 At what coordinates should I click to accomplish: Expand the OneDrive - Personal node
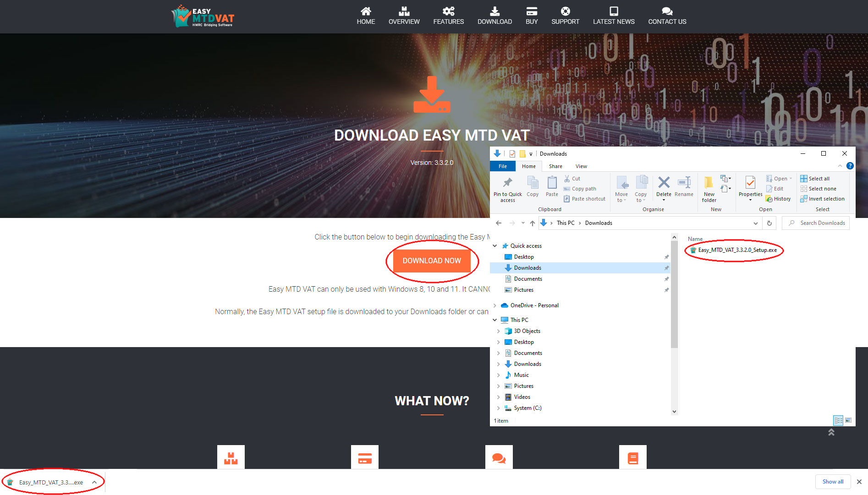coord(495,305)
